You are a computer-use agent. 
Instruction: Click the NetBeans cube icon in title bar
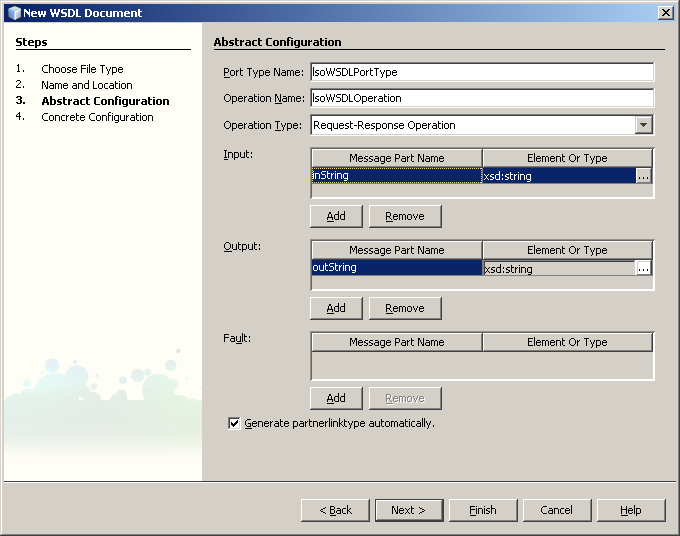[x=13, y=13]
